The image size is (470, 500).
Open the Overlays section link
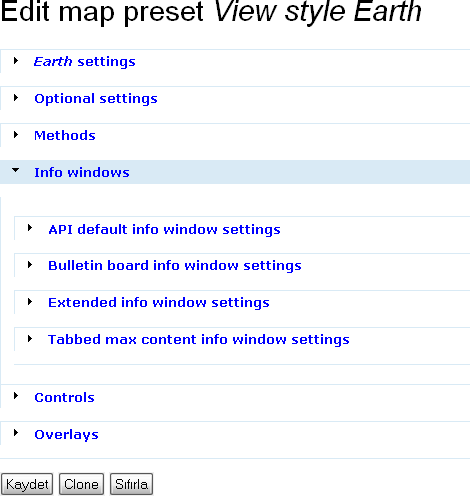66,435
